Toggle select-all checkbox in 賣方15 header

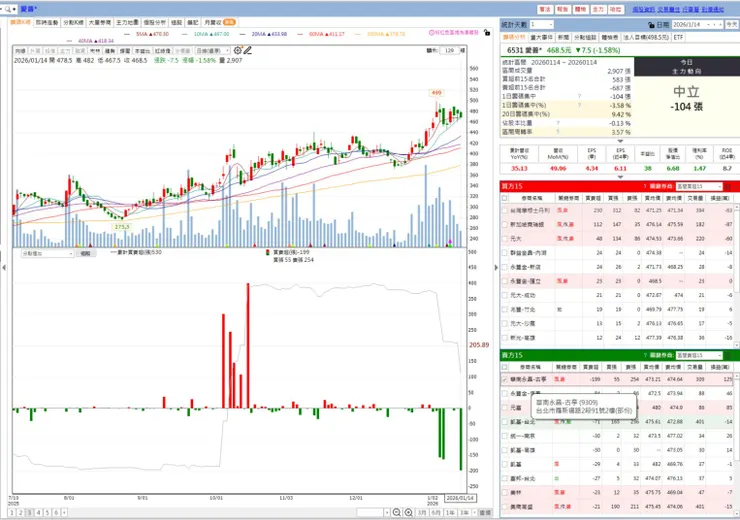pos(505,367)
